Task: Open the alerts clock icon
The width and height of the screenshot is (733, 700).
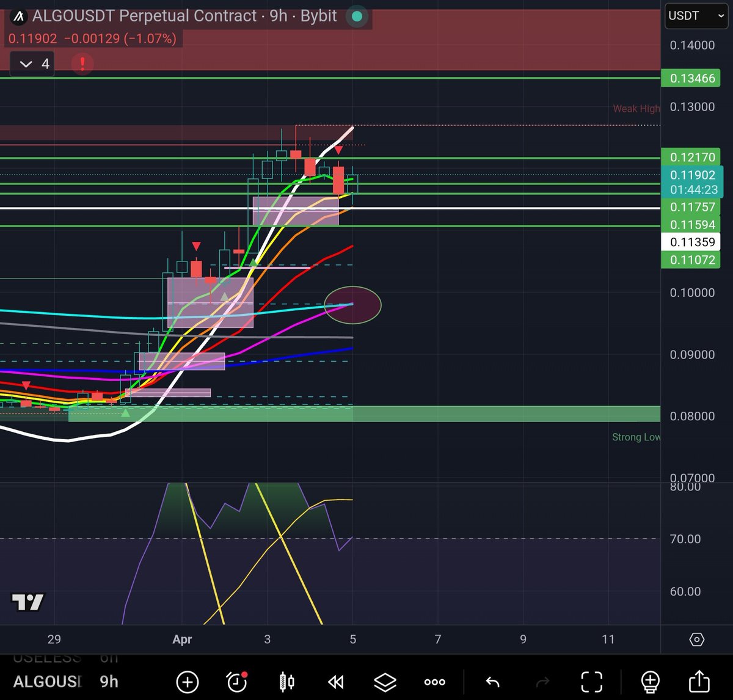Action: (236, 682)
